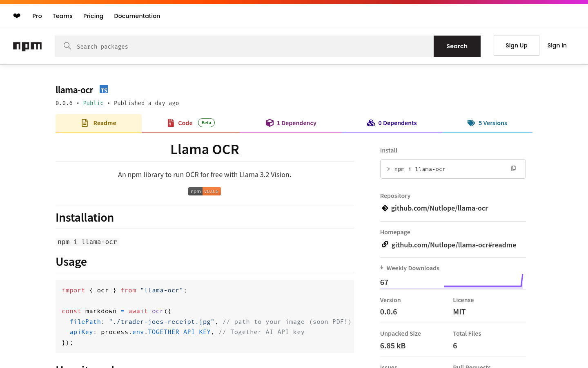This screenshot has height=368, width=588.
Task: Open the Pro menu item
Action: pos(37,16)
